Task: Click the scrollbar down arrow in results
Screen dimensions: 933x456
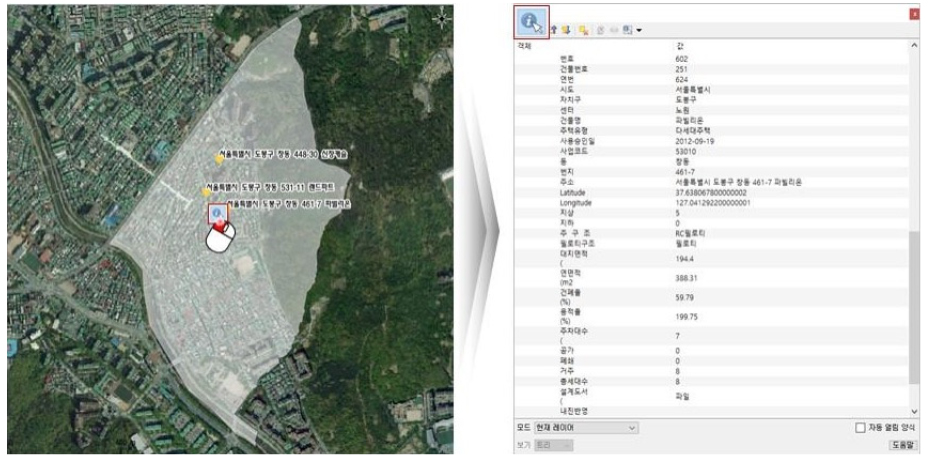Action: [x=915, y=411]
